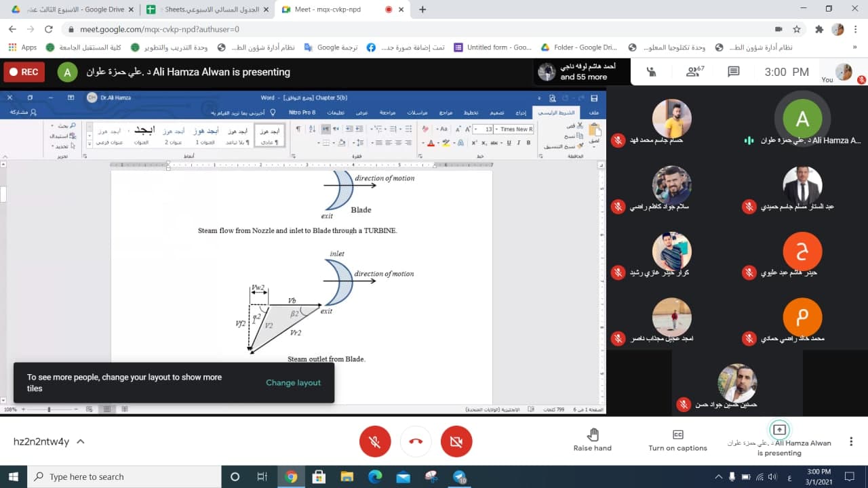This screenshot has width=868, height=488.
Task: Show hidden system tray icons
Action: [x=718, y=476]
